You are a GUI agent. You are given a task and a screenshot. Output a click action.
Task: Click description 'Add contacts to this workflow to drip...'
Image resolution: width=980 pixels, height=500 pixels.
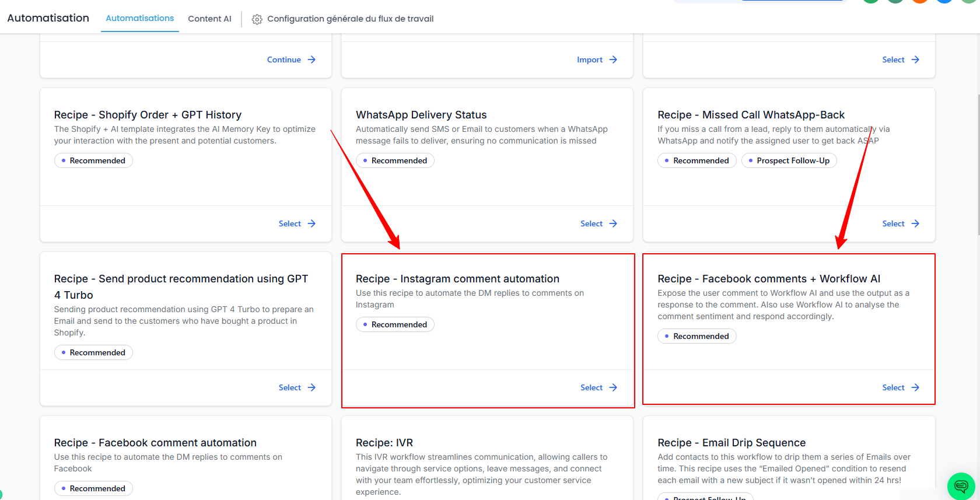tap(784, 468)
